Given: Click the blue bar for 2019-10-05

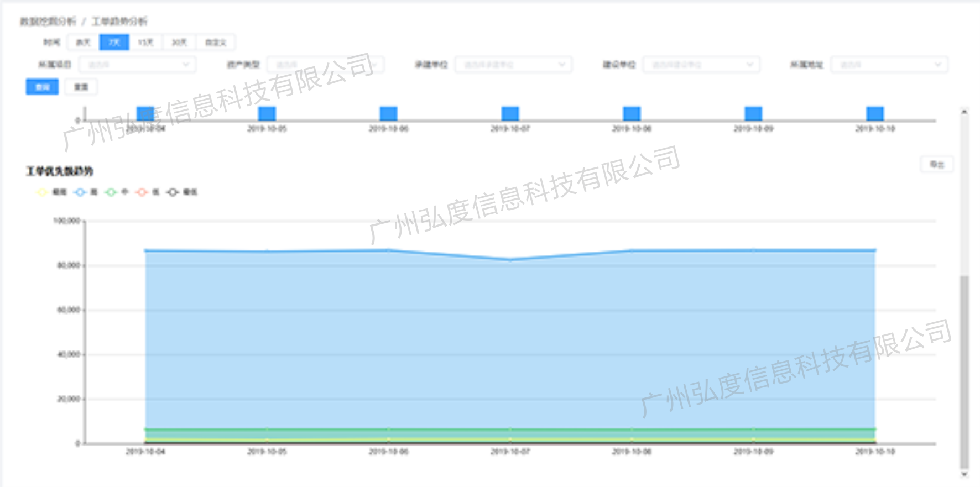Looking at the screenshot, I should (x=267, y=114).
